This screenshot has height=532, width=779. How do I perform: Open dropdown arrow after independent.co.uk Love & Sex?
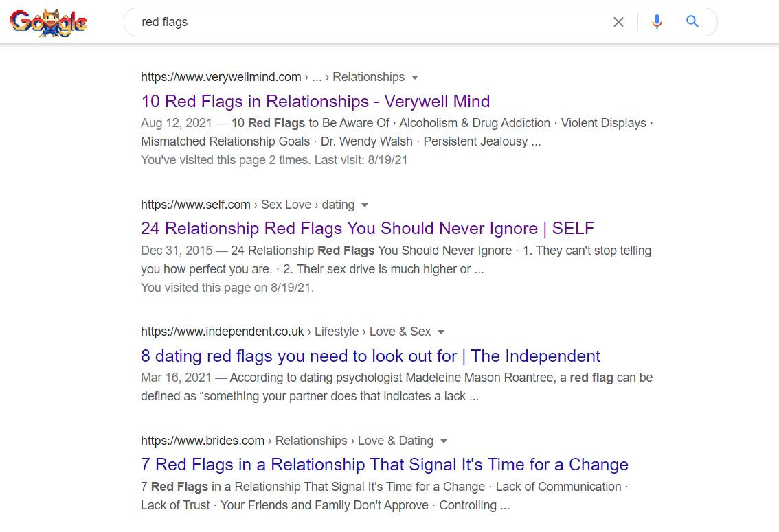click(440, 332)
